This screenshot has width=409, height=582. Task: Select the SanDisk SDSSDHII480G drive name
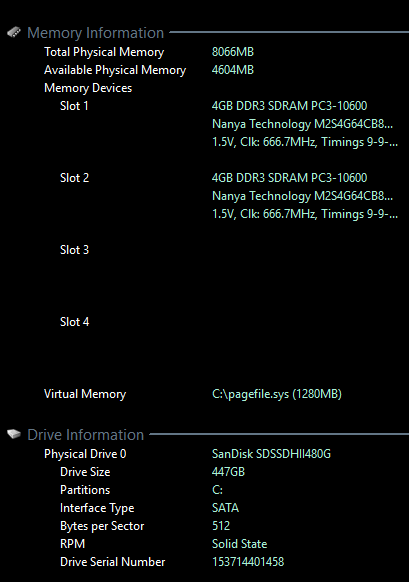(x=271, y=454)
